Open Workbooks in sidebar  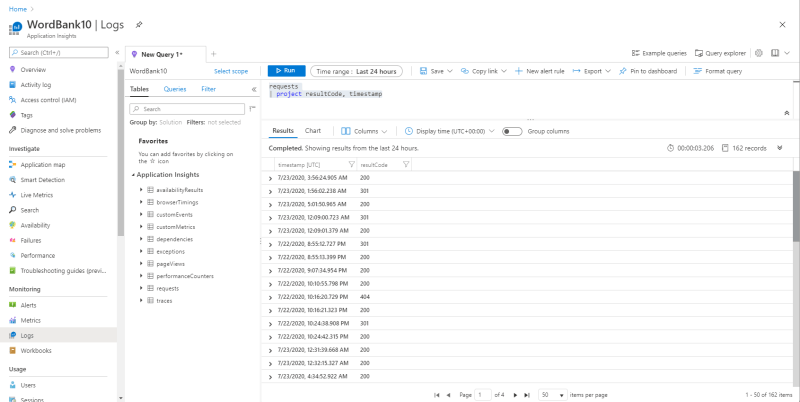coord(36,351)
